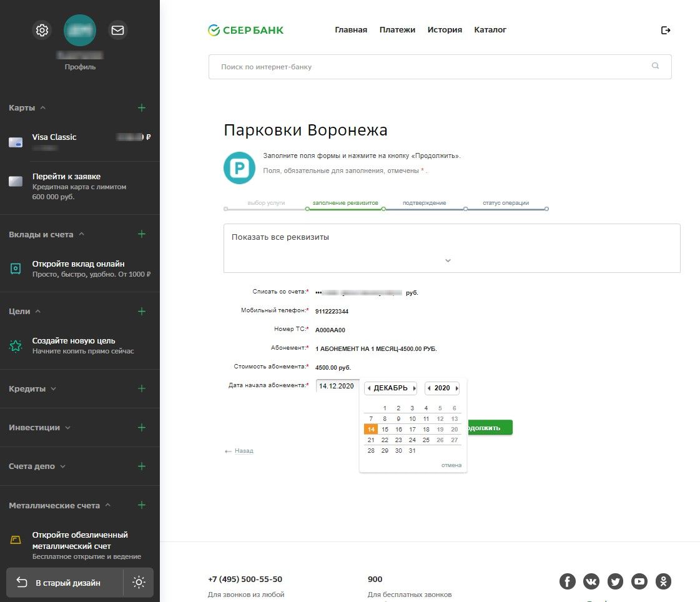Expand the Инвестиции section
The height and width of the screenshot is (602, 700).
point(68,427)
